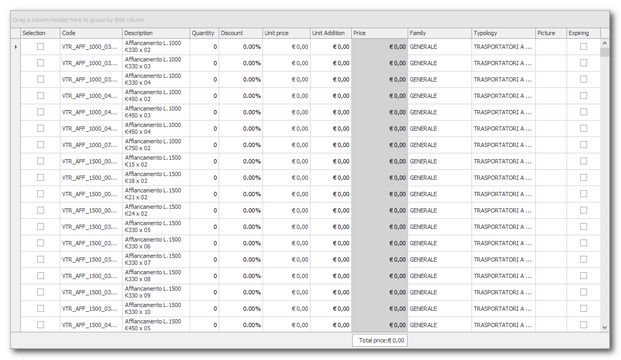Tick Selection checkbox for Affiancamento L.1500 K330 x 10

(x=40, y=309)
